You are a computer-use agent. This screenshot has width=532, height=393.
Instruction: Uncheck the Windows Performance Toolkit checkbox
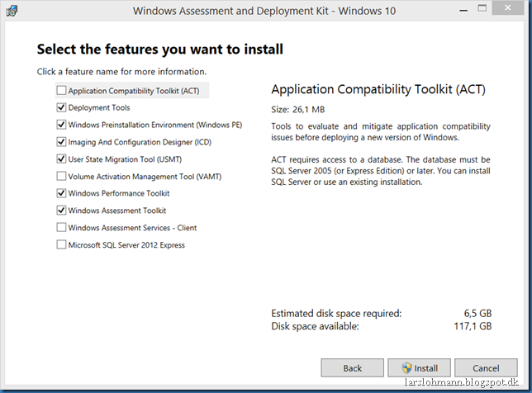(x=61, y=193)
